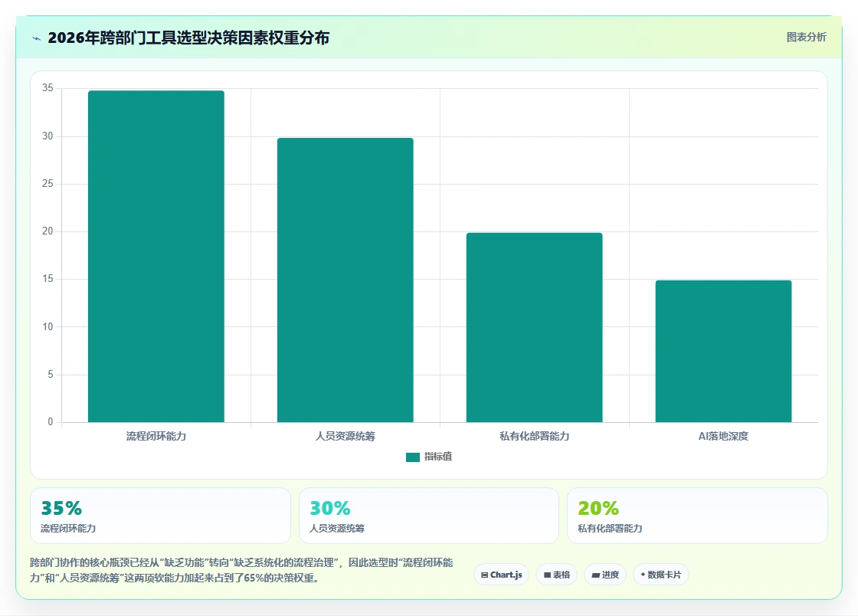Click the 私有化部署能力 bar in the chart
Viewport: 858px width, 616px height.
point(534,327)
